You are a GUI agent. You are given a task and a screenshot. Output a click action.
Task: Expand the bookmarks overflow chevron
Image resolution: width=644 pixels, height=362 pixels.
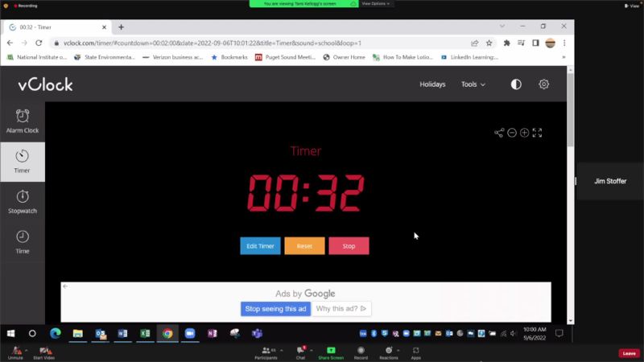click(x=563, y=57)
